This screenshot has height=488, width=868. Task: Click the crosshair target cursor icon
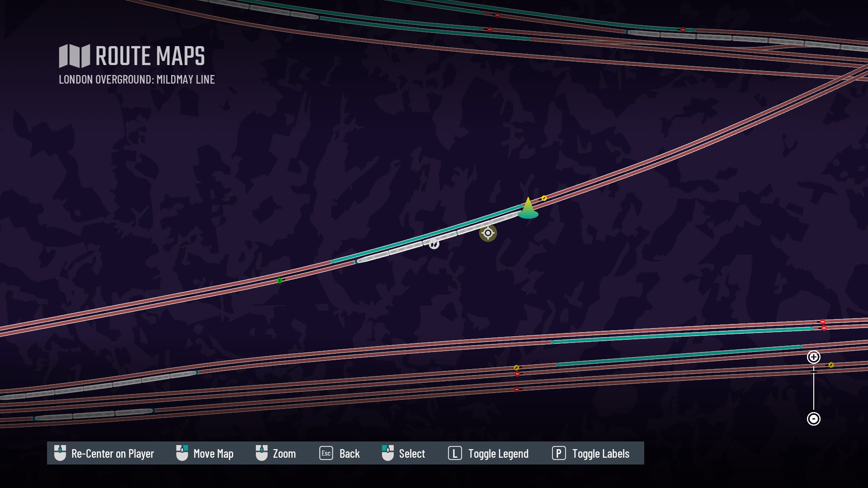[488, 233]
